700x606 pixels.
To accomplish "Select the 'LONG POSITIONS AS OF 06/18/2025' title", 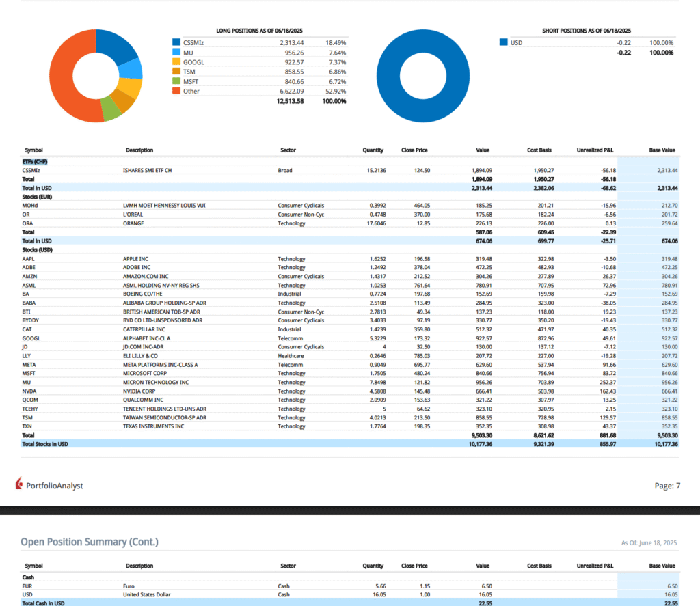I will pyautogui.click(x=259, y=31).
